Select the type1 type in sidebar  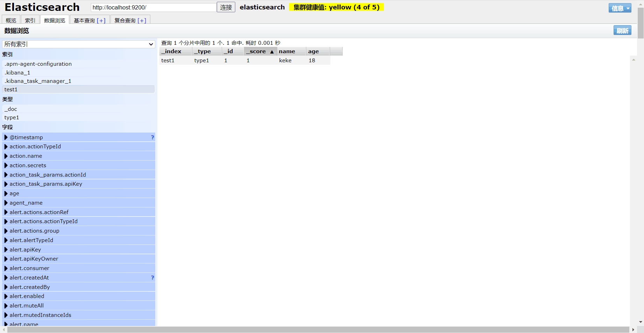click(79, 118)
